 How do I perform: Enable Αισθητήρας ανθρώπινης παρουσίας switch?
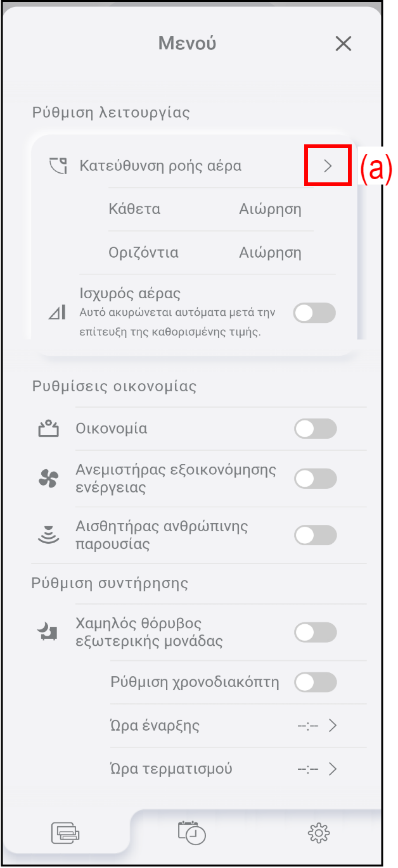(x=315, y=536)
